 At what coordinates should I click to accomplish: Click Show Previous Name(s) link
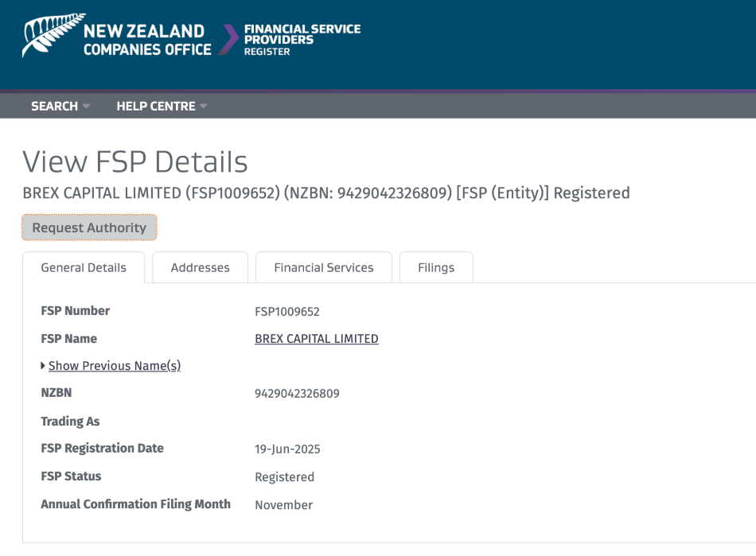[x=115, y=366]
